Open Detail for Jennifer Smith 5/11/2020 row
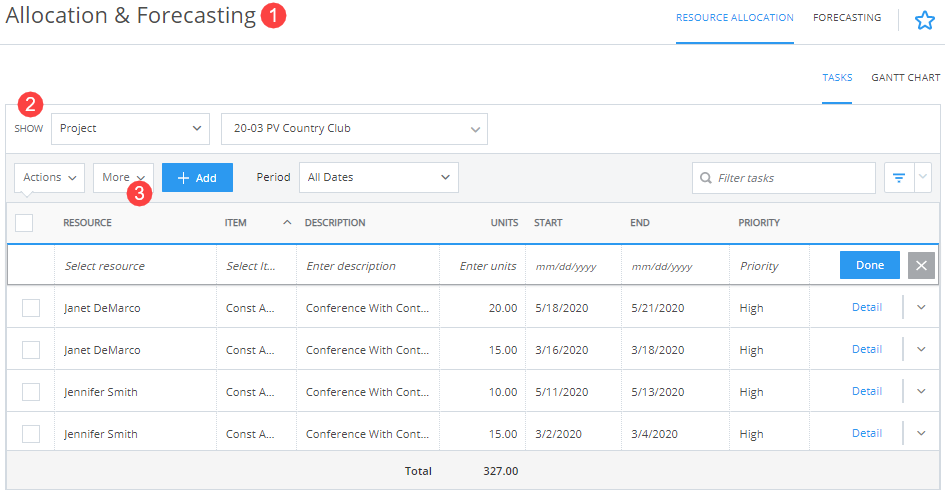Viewport: 945px width, 490px height. click(x=867, y=391)
